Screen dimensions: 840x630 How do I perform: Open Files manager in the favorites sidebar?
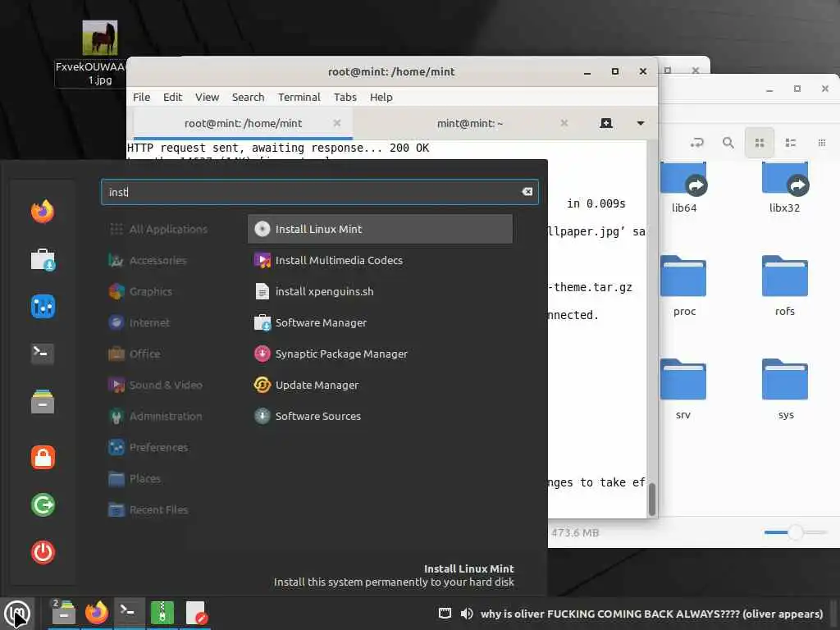43,401
